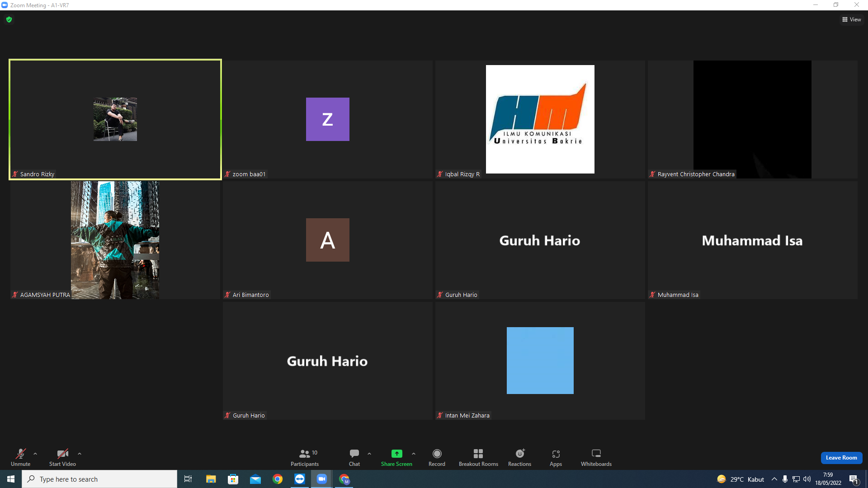
Task: Expand audio options arrow next to Unmute
Action: coord(35,454)
